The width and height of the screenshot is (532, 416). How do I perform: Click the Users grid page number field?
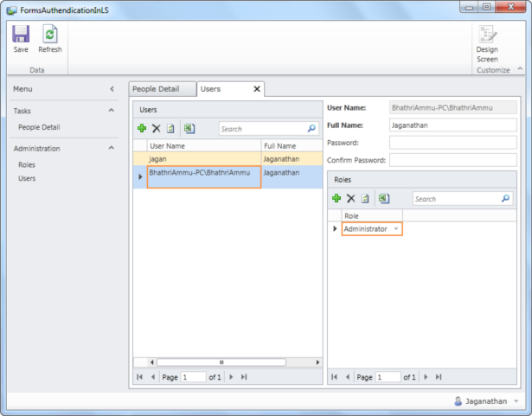click(194, 377)
